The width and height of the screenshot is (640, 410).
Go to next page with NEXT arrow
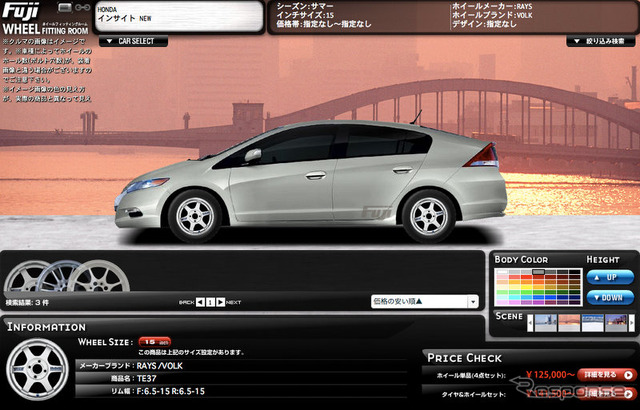click(220, 302)
